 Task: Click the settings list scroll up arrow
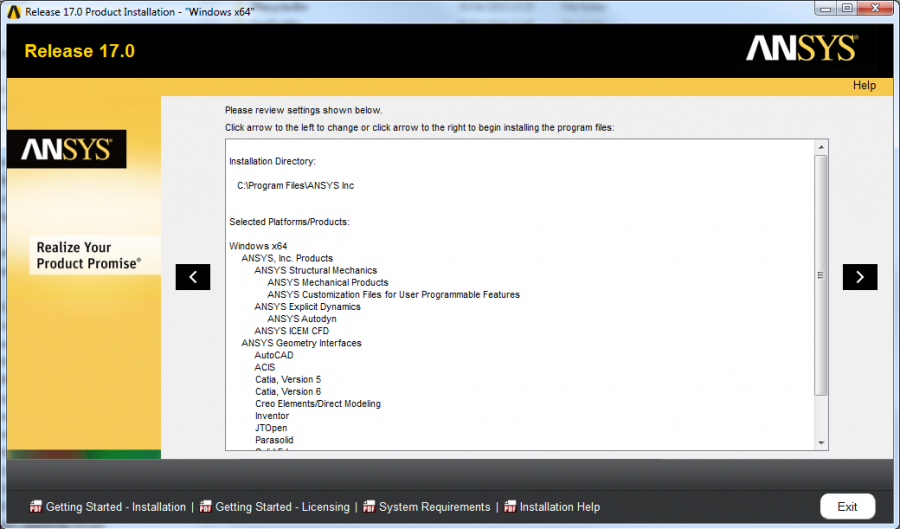821,147
